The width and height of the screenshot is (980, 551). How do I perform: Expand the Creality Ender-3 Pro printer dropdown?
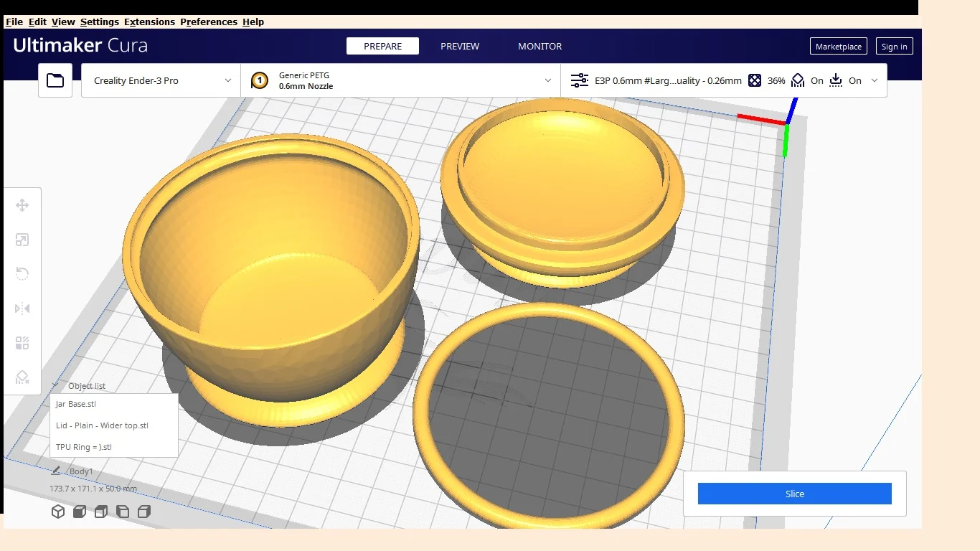pos(161,80)
